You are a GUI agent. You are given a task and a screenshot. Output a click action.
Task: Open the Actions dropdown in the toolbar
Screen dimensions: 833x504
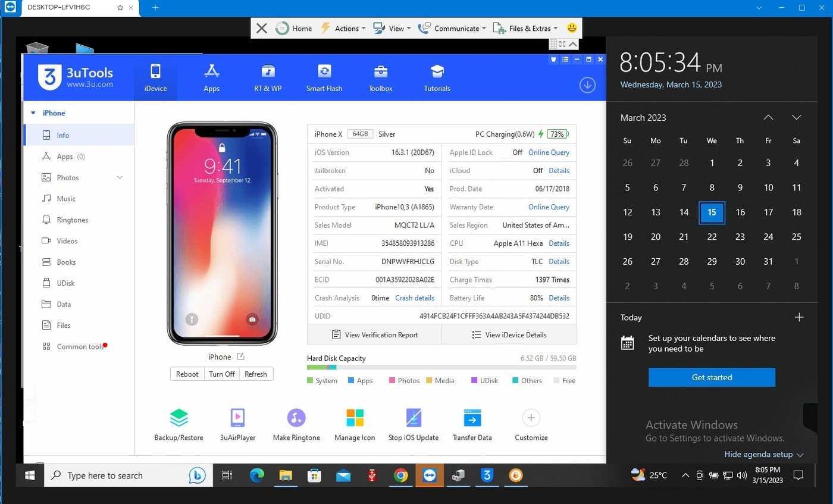pos(344,28)
